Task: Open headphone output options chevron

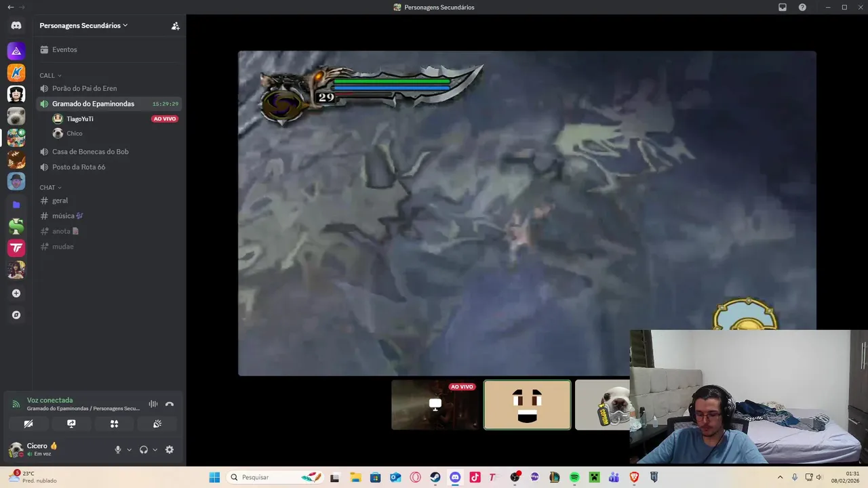Action: pos(155,449)
